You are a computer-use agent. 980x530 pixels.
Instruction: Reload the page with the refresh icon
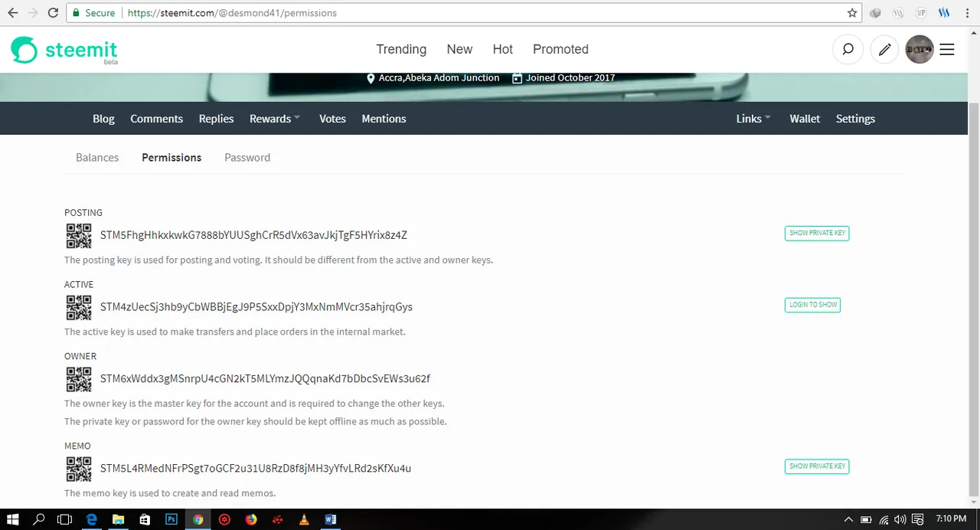click(x=53, y=13)
